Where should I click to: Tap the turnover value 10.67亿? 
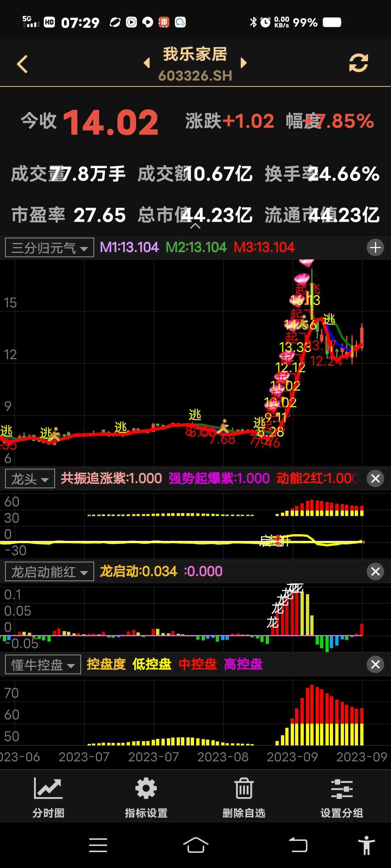point(218,174)
